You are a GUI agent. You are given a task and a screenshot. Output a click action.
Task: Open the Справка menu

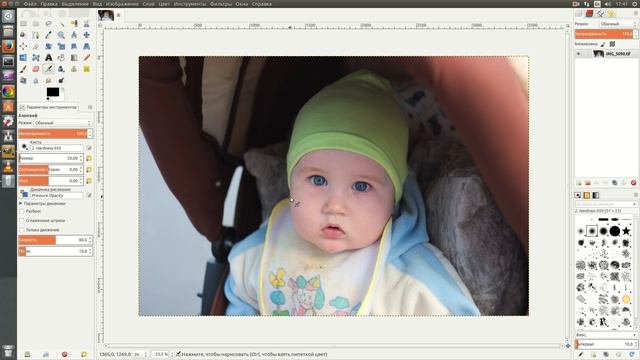click(x=262, y=4)
